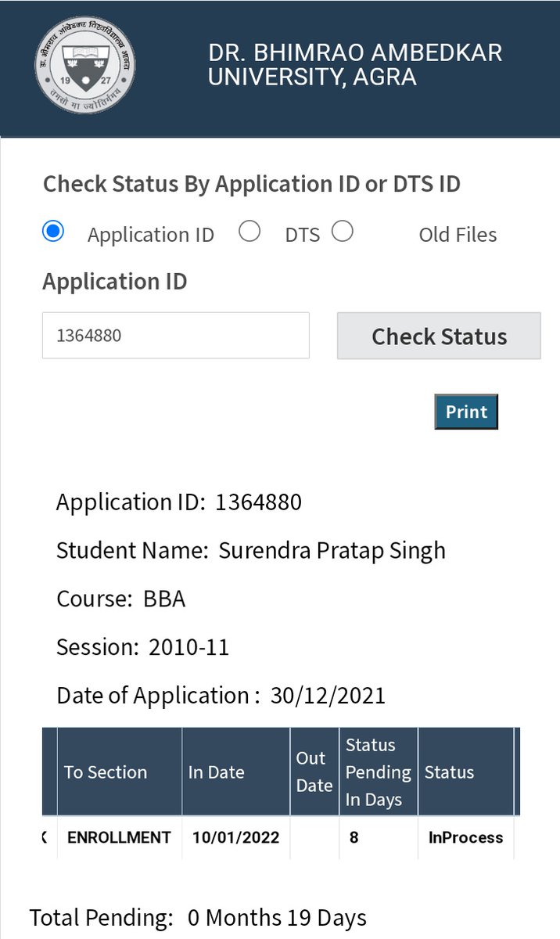Image resolution: width=560 pixels, height=939 pixels.
Task: Select the DTS radio button
Action: click(x=249, y=232)
